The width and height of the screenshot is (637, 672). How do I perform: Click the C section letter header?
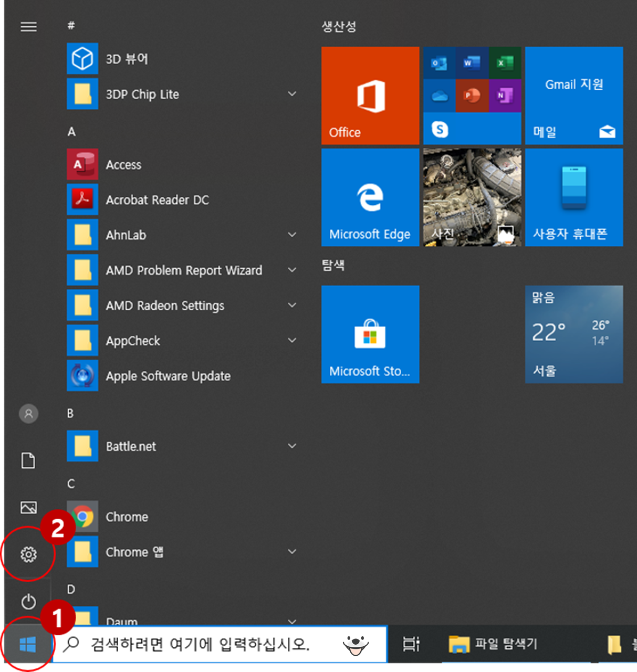point(71,484)
